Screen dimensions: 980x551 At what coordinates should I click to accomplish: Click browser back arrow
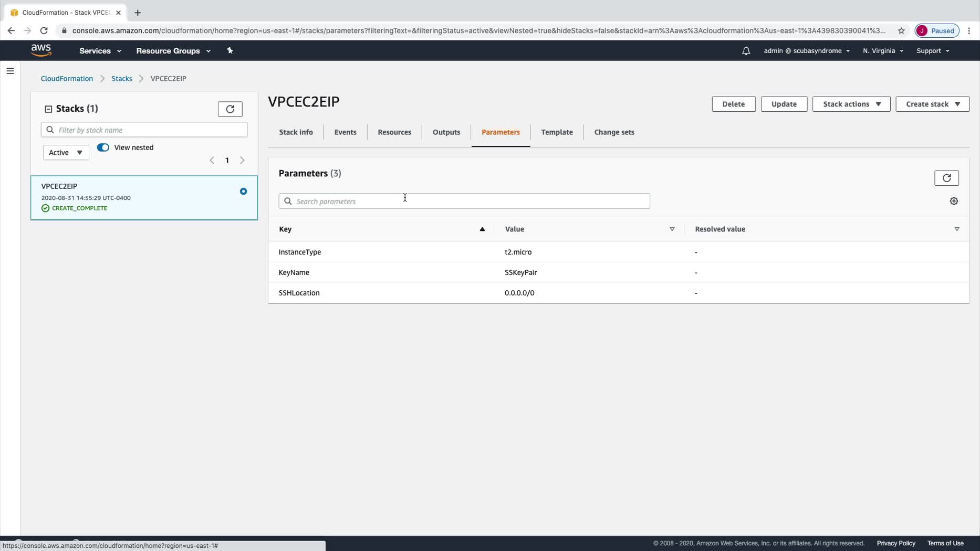pyautogui.click(x=11, y=30)
